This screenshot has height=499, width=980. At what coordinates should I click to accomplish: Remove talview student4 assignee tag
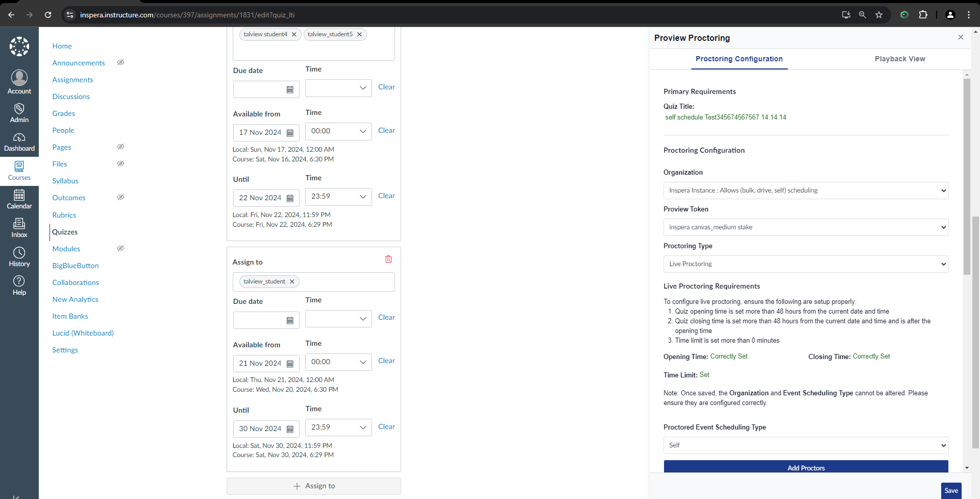point(294,34)
